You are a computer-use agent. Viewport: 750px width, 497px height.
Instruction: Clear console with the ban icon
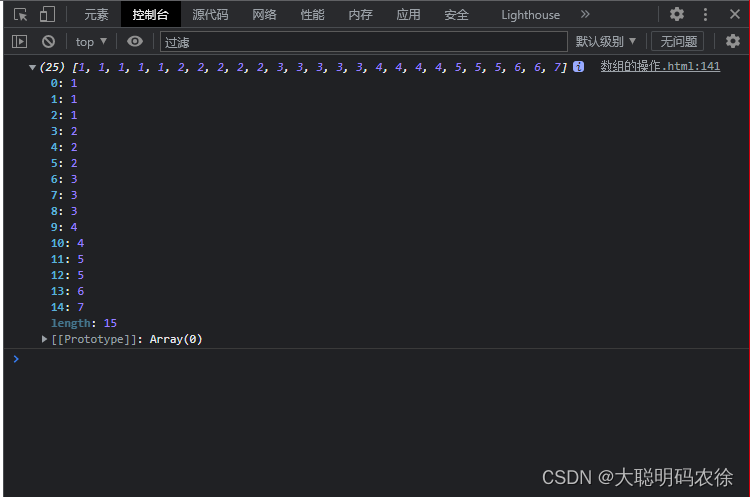tap(48, 42)
